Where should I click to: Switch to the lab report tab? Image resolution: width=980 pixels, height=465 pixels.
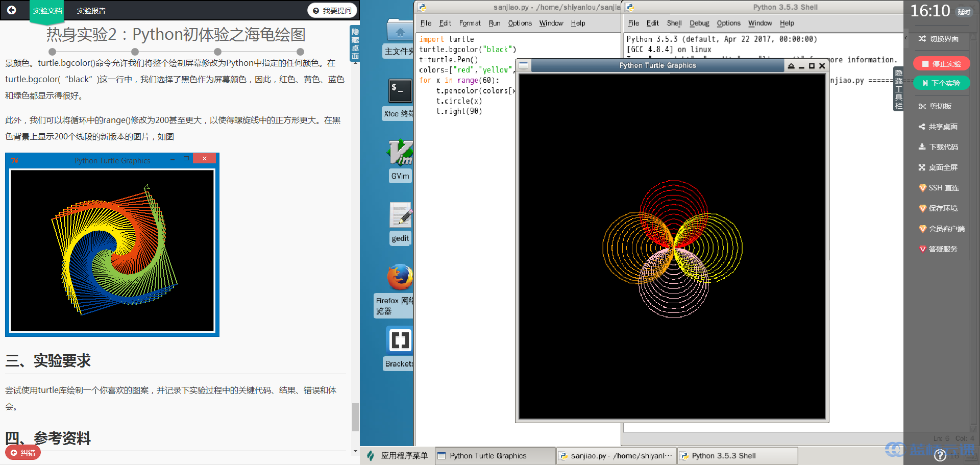(91, 11)
